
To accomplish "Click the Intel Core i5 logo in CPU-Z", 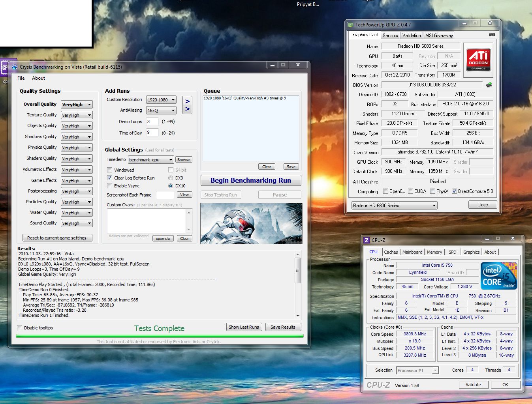I will pos(499,276).
